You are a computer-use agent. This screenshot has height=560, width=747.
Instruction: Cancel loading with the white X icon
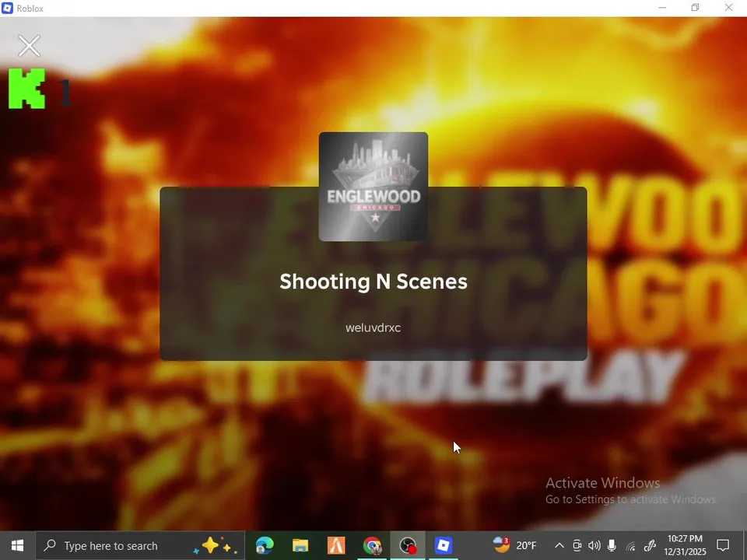click(29, 46)
